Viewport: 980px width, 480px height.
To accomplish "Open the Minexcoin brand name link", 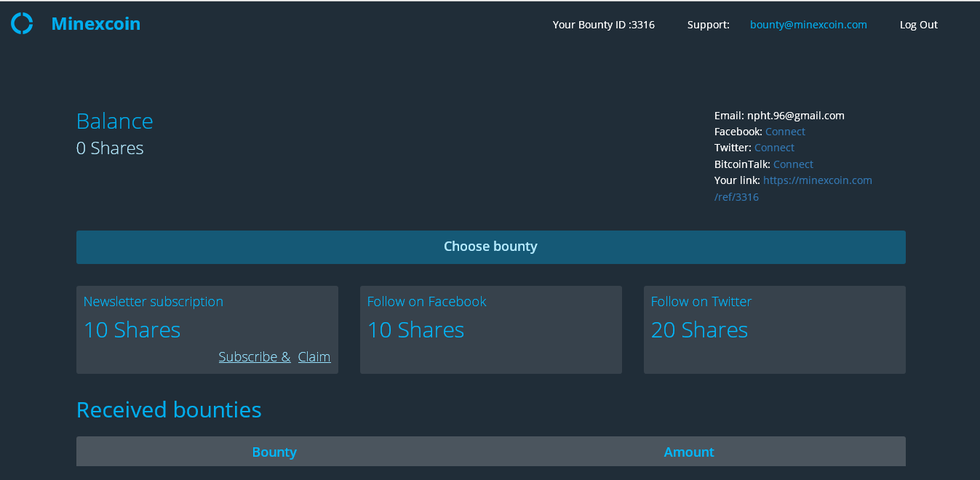I will [96, 24].
